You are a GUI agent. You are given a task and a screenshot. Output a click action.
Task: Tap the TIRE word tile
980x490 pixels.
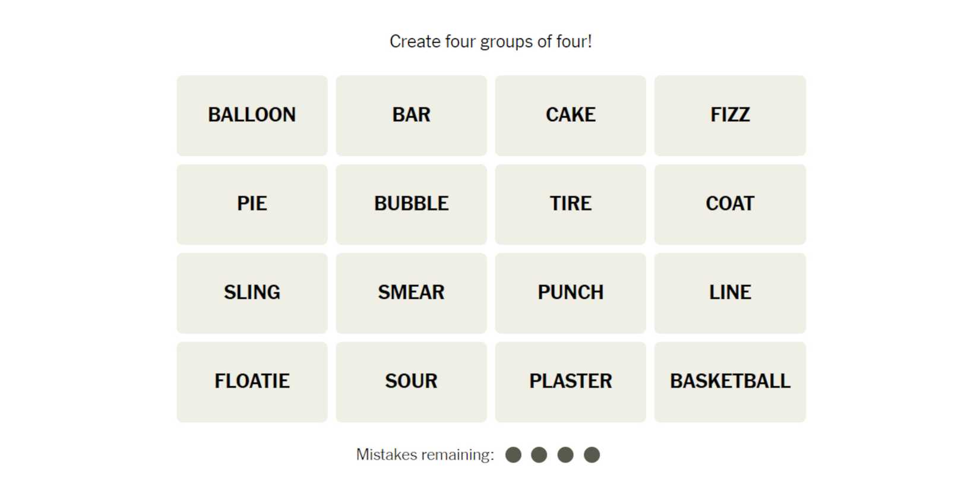[x=570, y=204]
